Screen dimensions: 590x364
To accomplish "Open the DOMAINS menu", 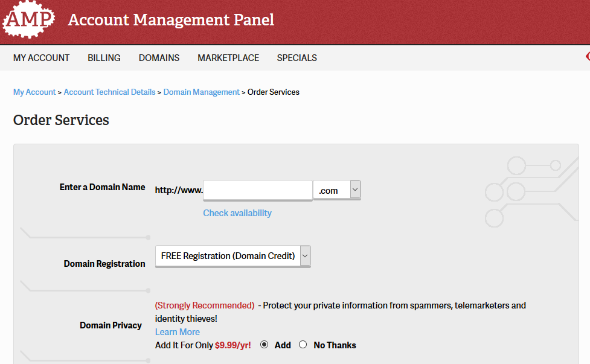I will (x=159, y=58).
